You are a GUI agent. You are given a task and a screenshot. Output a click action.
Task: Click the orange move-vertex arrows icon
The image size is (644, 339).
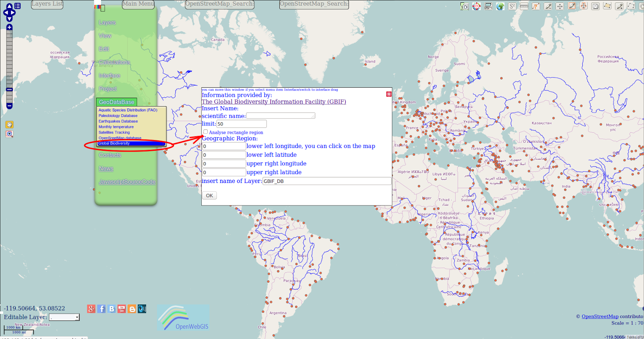584,6
